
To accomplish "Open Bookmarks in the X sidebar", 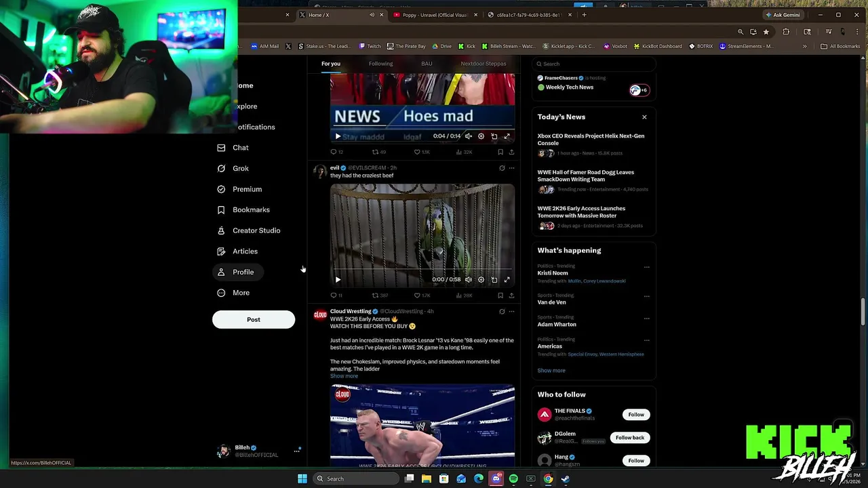I will [x=243, y=210].
